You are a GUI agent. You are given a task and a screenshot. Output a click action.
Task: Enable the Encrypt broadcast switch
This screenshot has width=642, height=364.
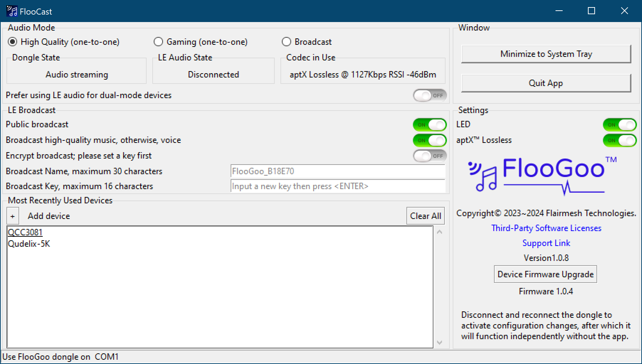(x=430, y=156)
